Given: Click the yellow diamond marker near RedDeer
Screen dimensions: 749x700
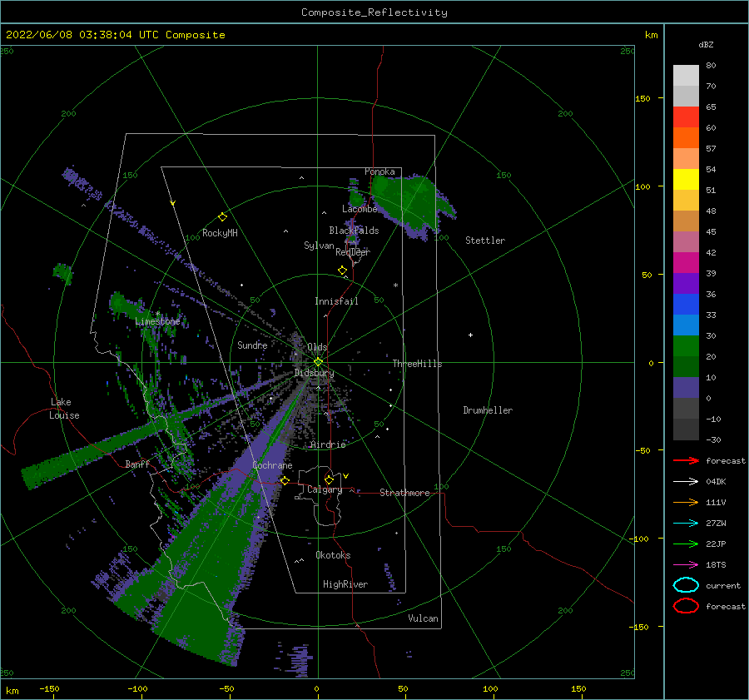Looking at the screenshot, I should pos(343,271).
